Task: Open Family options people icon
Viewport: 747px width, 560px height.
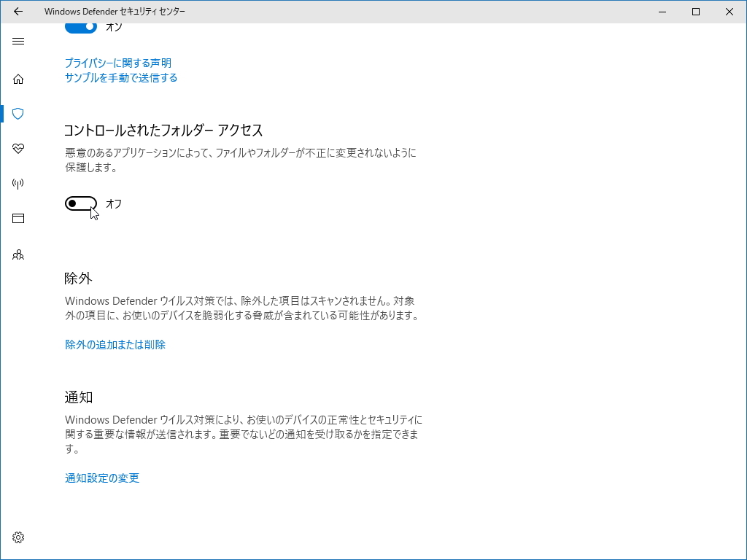Action: [x=18, y=254]
